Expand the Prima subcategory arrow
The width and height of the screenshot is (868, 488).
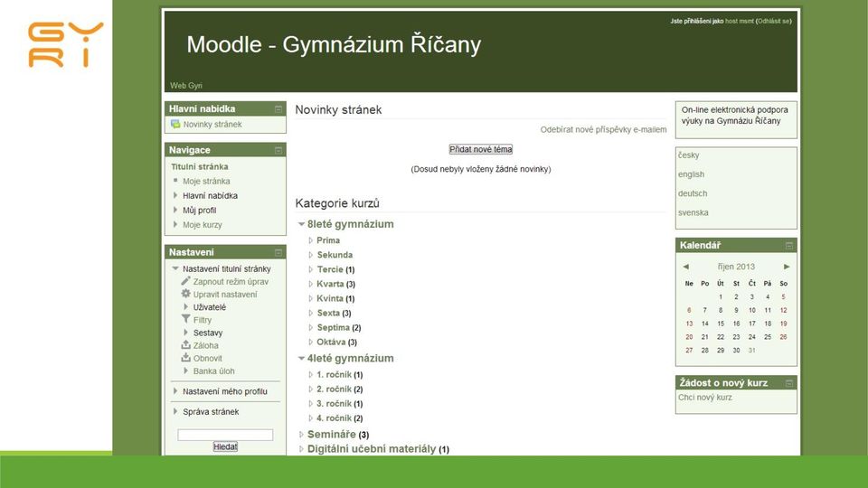click(x=310, y=240)
